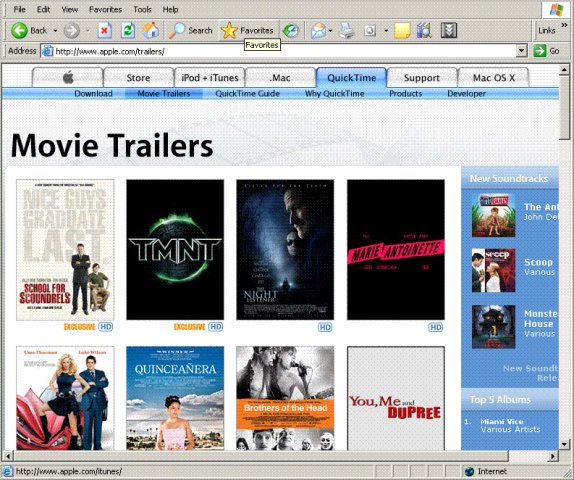This screenshot has height=480, width=574.
Task: Switch to the Mac OS X tab
Action: coord(493,78)
